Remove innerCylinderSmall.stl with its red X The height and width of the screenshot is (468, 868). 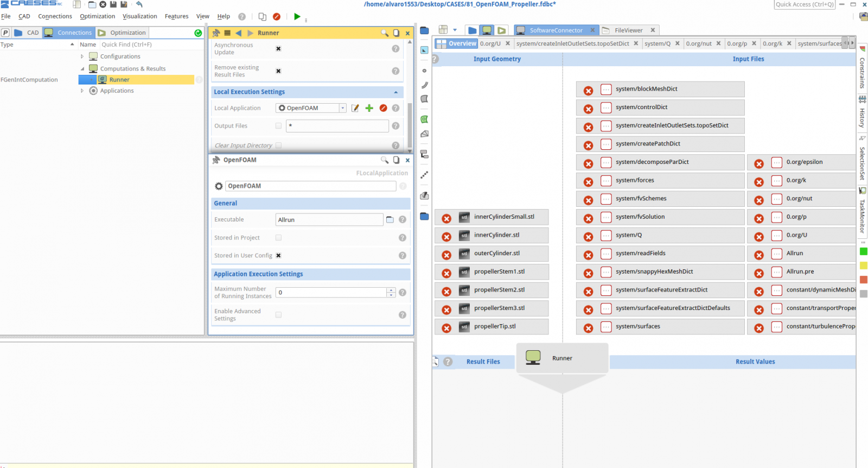point(446,219)
